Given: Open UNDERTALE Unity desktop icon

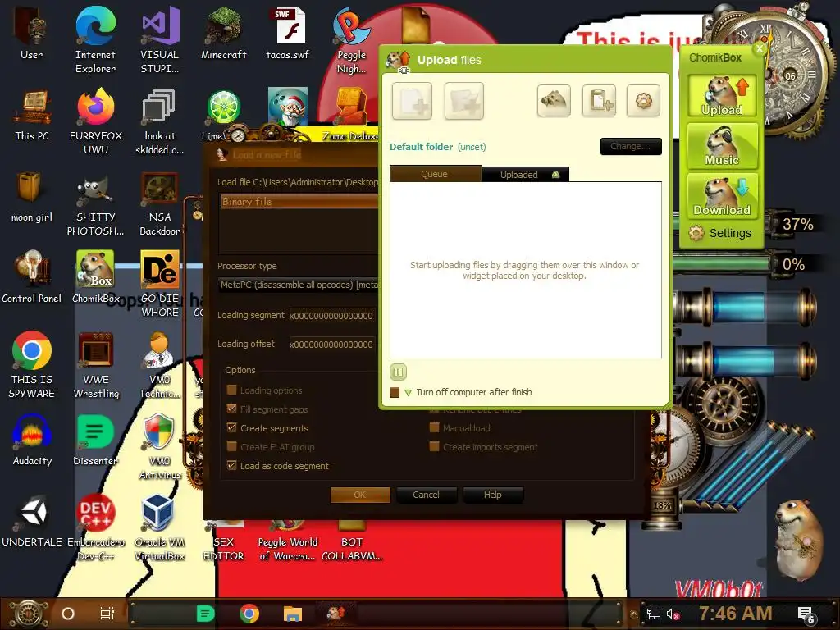Looking at the screenshot, I should point(32,521).
